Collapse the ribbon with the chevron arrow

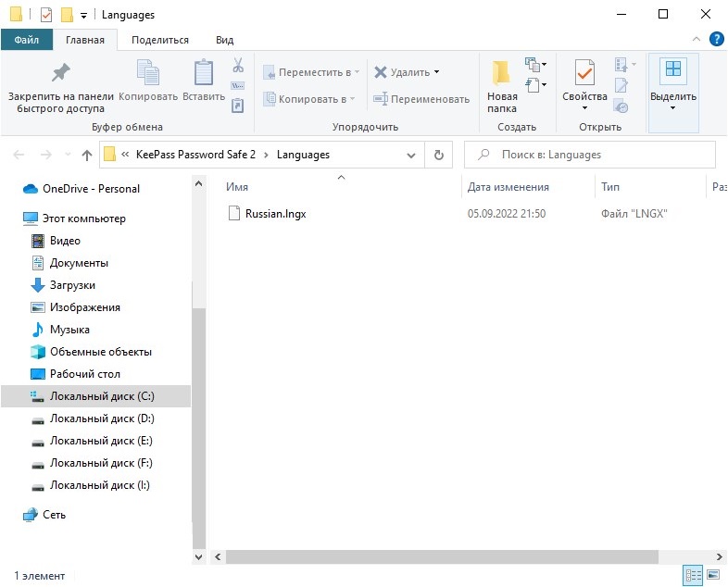tap(697, 40)
